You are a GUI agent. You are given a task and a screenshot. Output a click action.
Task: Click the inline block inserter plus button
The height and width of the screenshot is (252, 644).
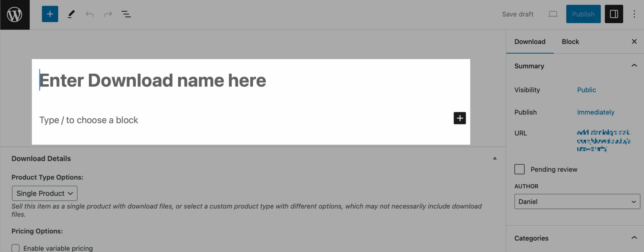(460, 118)
